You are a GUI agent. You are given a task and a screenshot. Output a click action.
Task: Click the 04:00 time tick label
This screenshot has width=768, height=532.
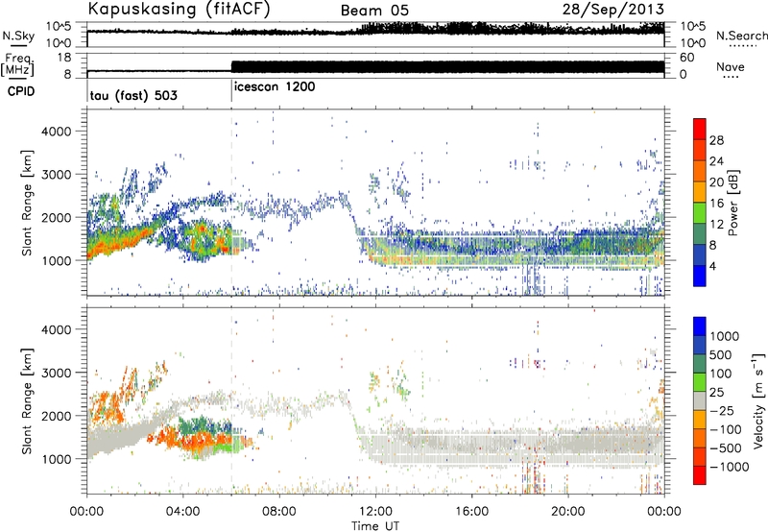click(182, 512)
